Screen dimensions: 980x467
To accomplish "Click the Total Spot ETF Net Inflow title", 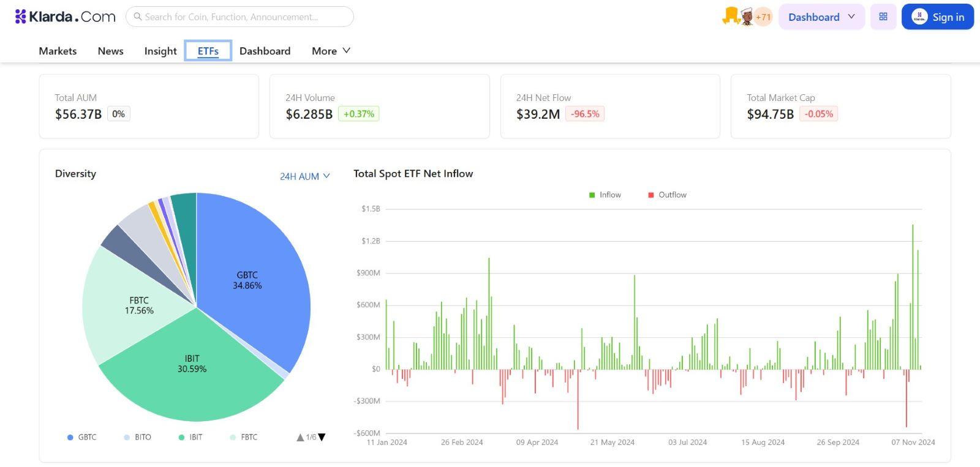I will point(413,173).
